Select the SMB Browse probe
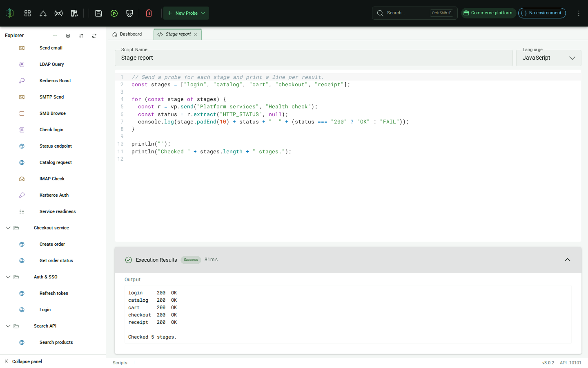This screenshot has width=588, height=368. tap(53, 113)
